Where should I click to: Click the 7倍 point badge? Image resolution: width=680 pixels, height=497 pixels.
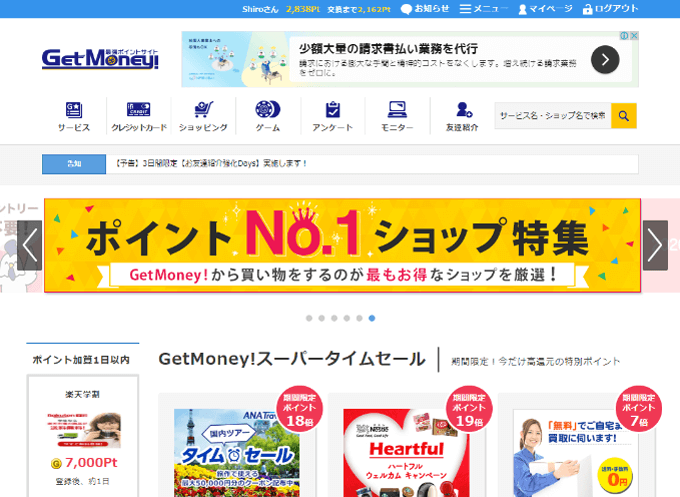pyautogui.click(x=638, y=409)
